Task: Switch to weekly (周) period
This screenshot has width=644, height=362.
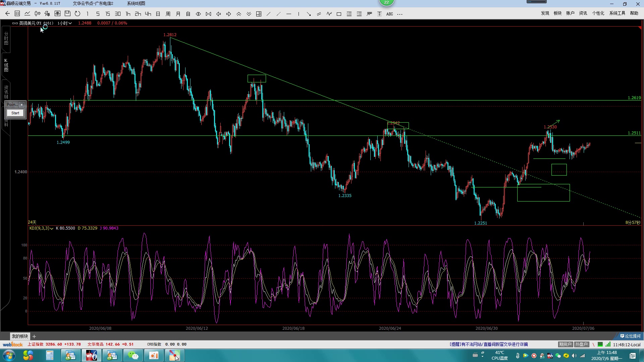Action: click(168, 14)
